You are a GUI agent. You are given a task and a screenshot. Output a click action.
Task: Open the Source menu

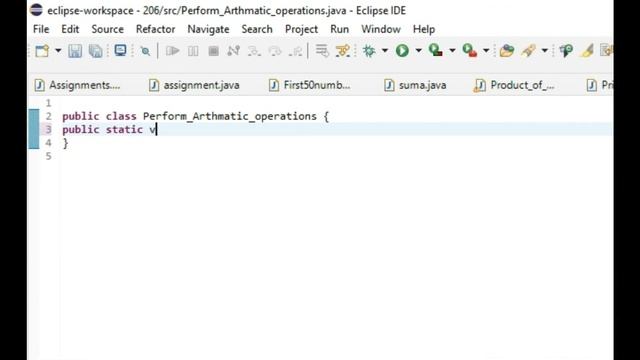[x=108, y=29]
